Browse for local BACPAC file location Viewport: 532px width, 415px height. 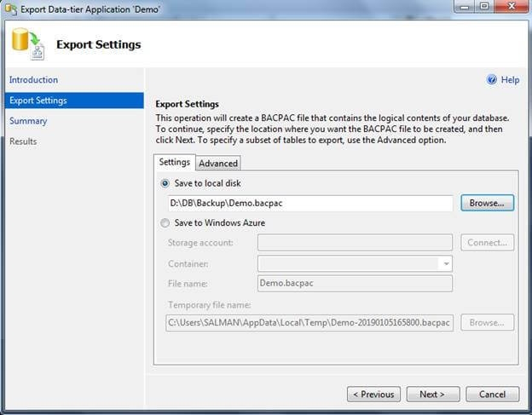[488, 203]
